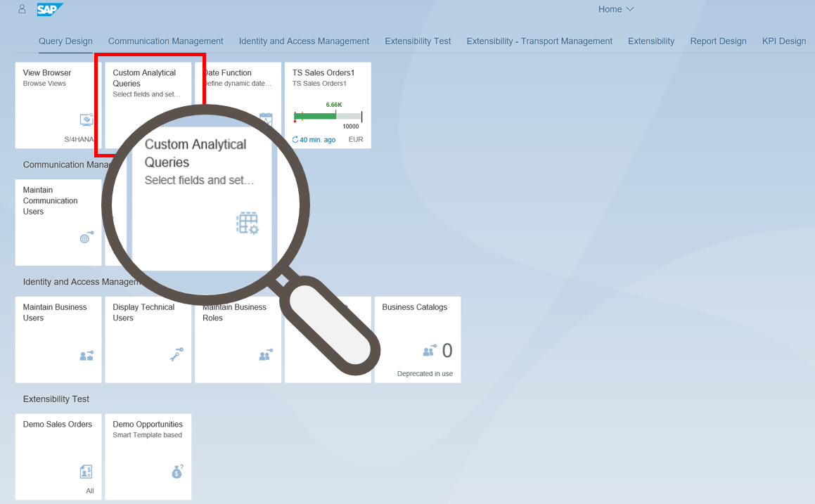Click the refresh icon beside 40 min. ago
Screen dimensions: 815x504
pyautogui.click(x=295, y=139)
